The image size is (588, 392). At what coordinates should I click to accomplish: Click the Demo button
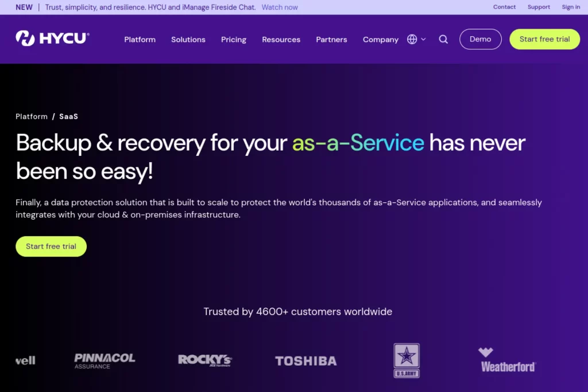click(x=480, y=39)
